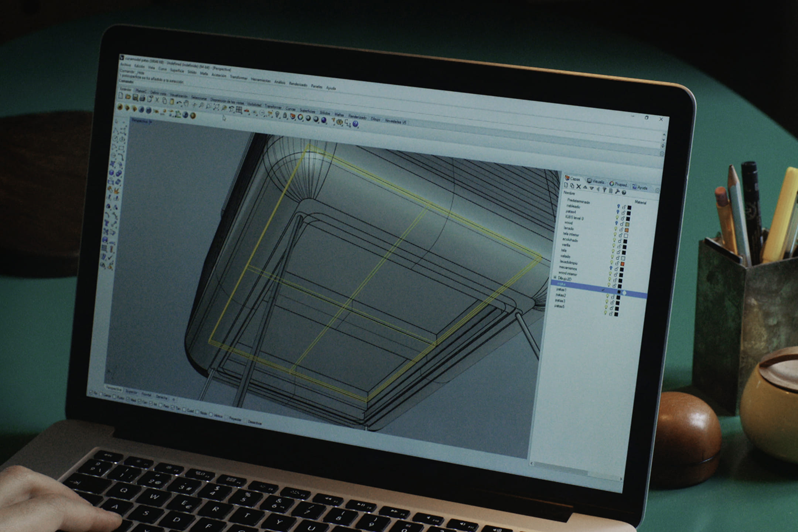Click the layers panel hammer tools icon
This screenshot has width=798, height=532.
coord(617,191)
